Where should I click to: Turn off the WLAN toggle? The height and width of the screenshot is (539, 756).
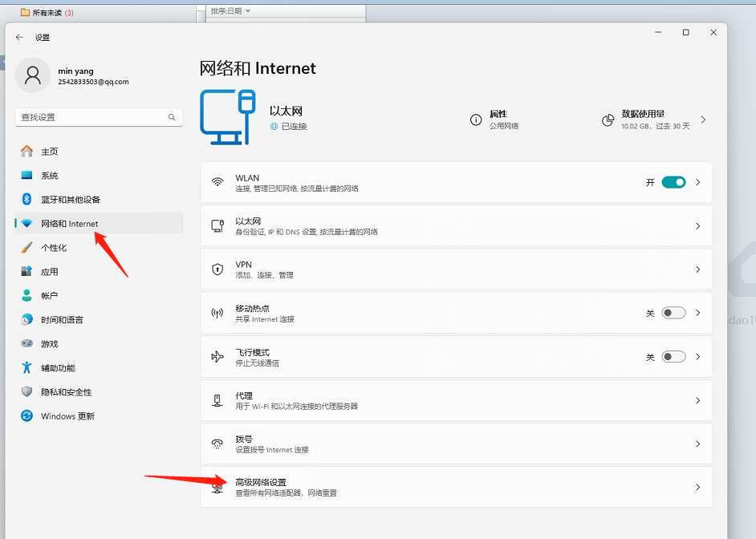pyautogui.click(x=673, y=183)
